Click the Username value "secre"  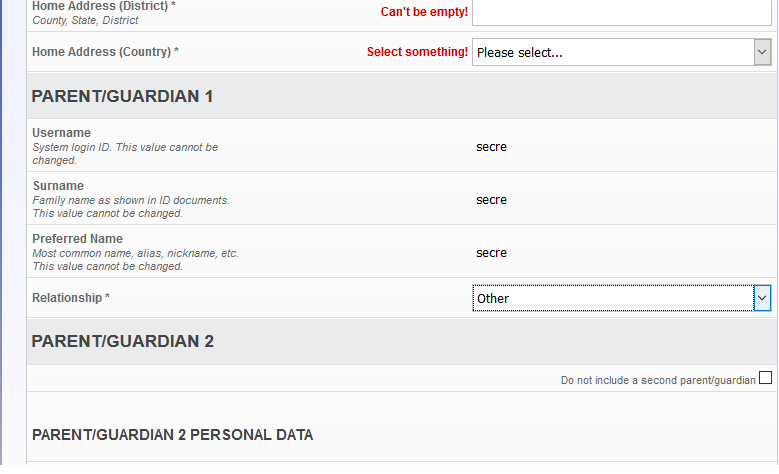pyautogui.click(x=491, y=147)
